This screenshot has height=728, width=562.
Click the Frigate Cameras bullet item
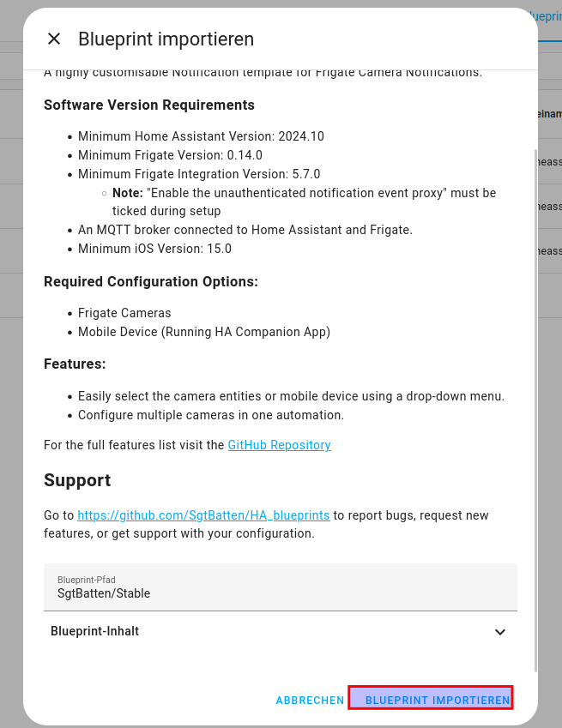[124, 313]
